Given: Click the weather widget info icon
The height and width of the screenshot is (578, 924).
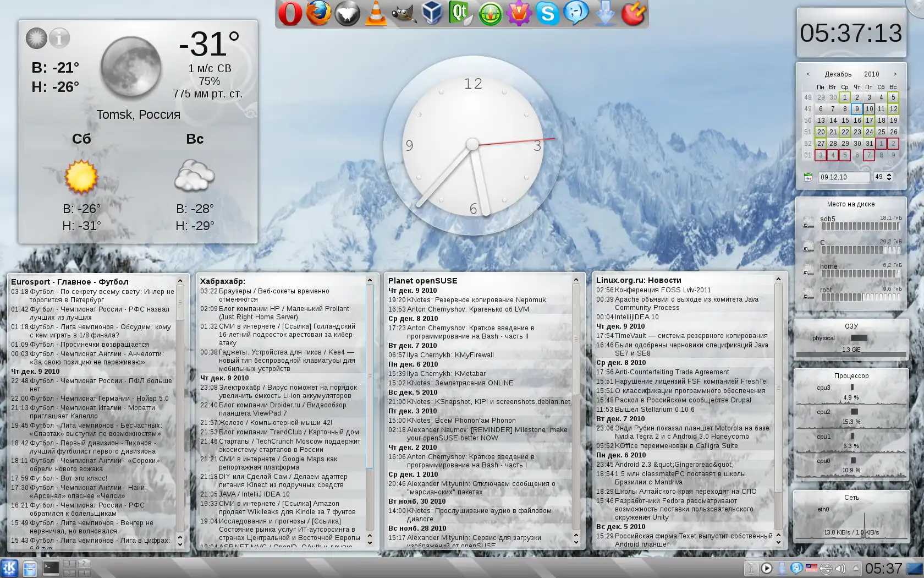Looking at the screenshot, I should (59, 38).
